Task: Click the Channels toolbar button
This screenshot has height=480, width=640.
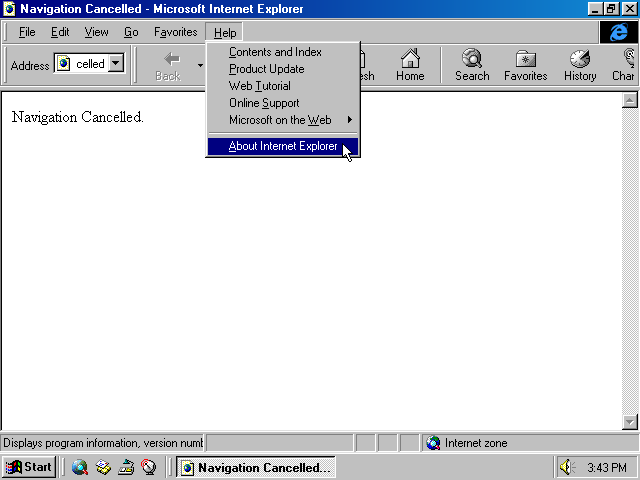Action: [x=624, y=65]
